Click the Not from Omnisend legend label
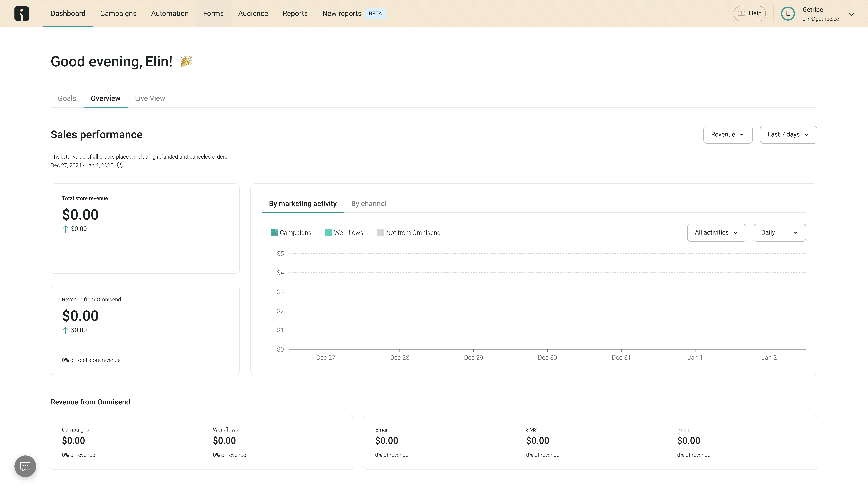 point(413,233)
